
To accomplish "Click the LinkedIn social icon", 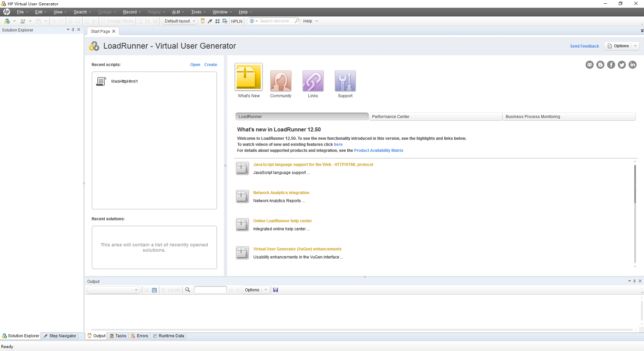I will click(633, 65).
